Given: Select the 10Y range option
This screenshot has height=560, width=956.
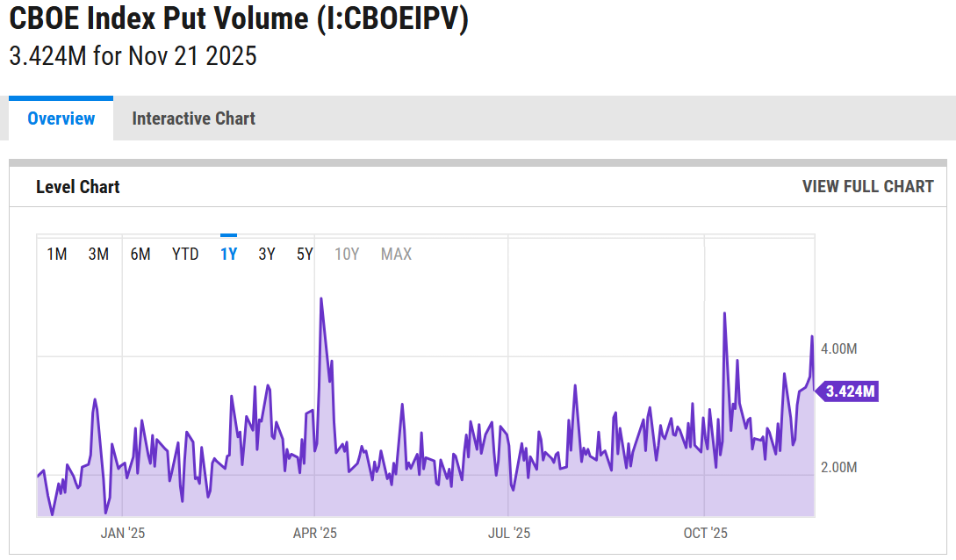Looking at the screenshot, I should tap(347, 255).
